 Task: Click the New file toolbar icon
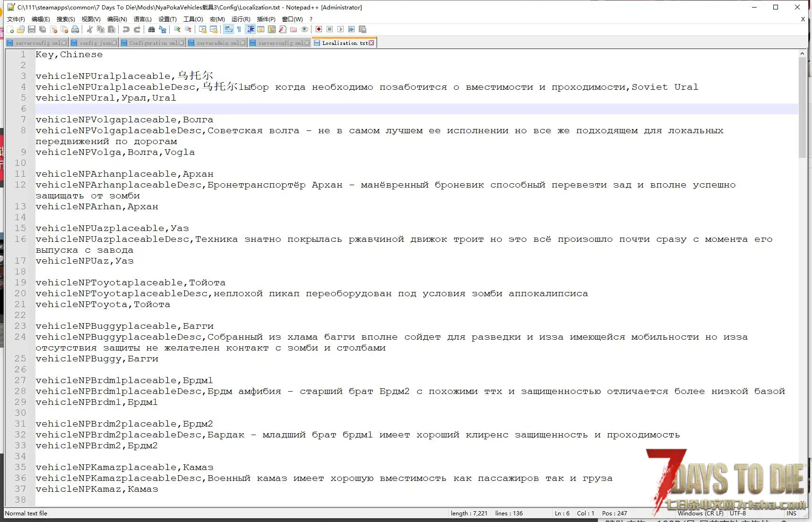tap(10, 29)
